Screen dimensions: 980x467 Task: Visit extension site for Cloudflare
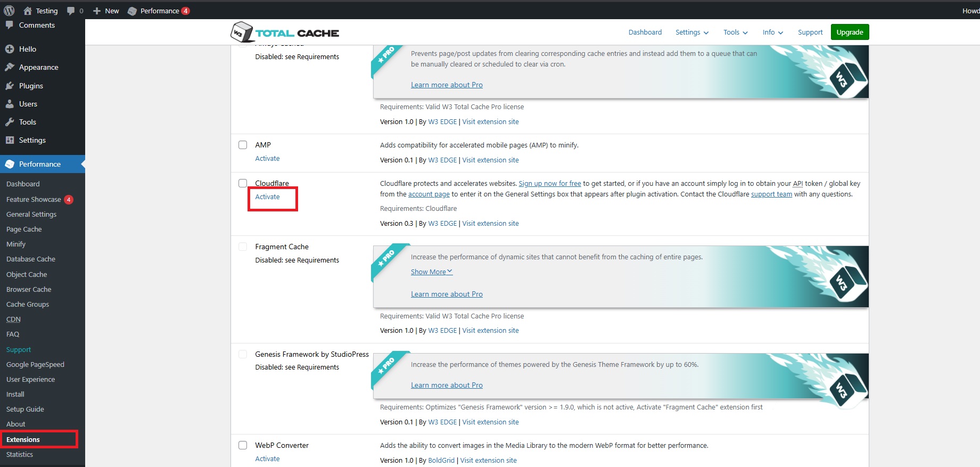tap(490, 223)
